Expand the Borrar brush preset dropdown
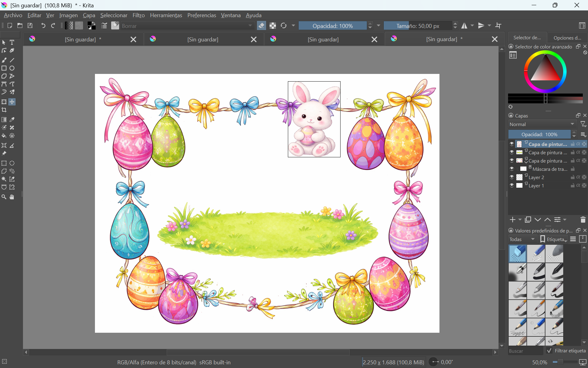The height and width of the screenshot is (368, 588). pyautogui.click(x=250, y=26)
